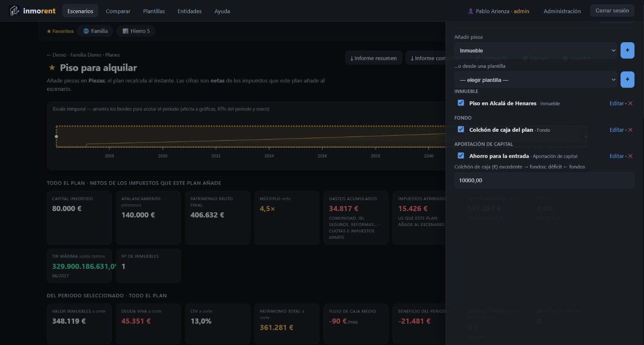Edit the Ahorro para la entrada piece

click(x=617, y=157)
